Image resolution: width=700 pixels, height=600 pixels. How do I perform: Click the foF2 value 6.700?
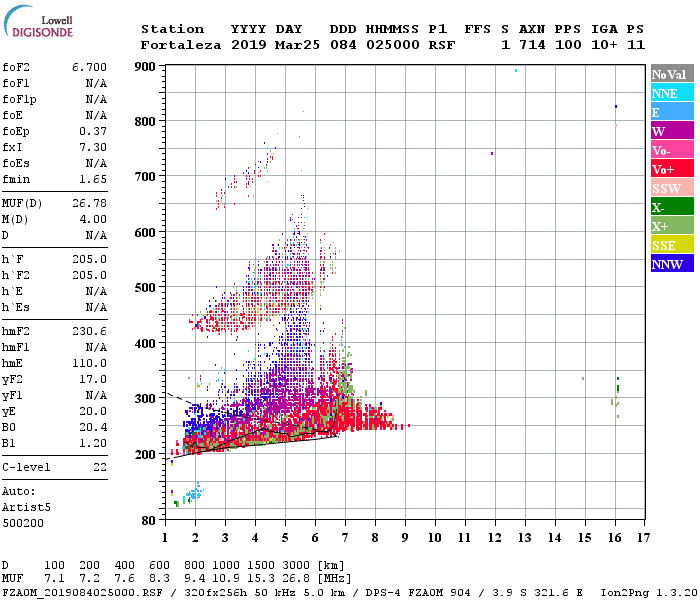pos(89,67)
